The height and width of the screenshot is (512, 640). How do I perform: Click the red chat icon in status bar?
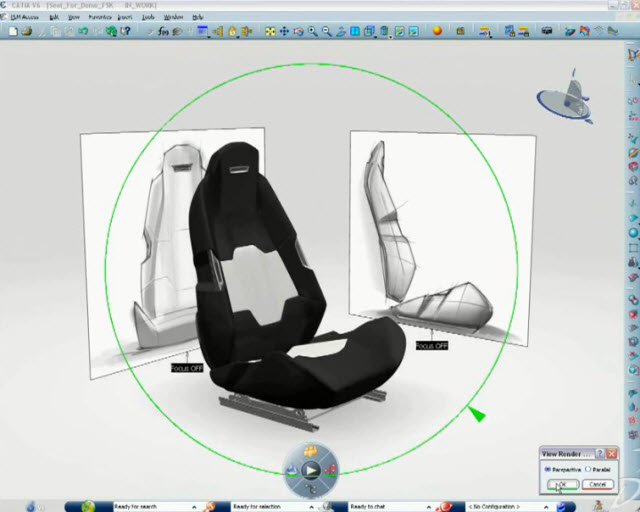[x=444, y=506]
